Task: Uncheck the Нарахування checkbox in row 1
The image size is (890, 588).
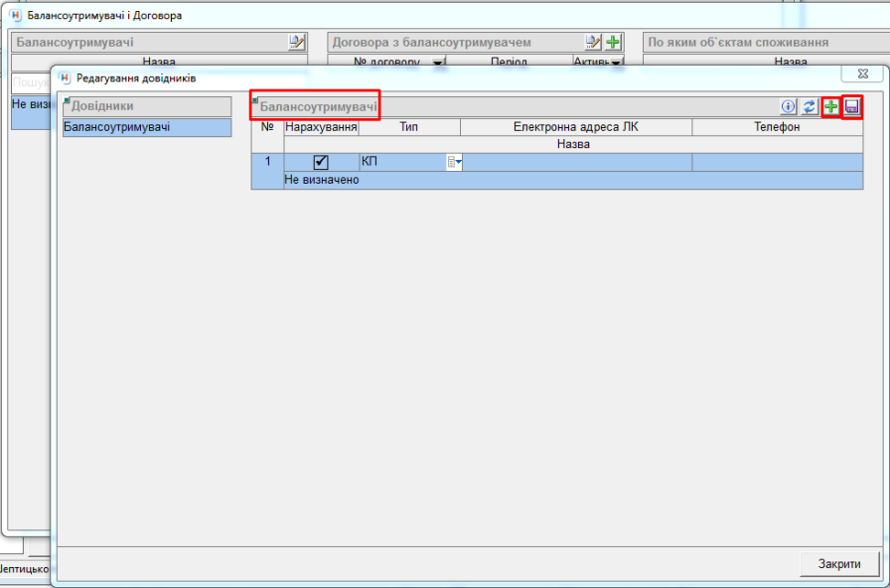Action: tap(321, 162)
